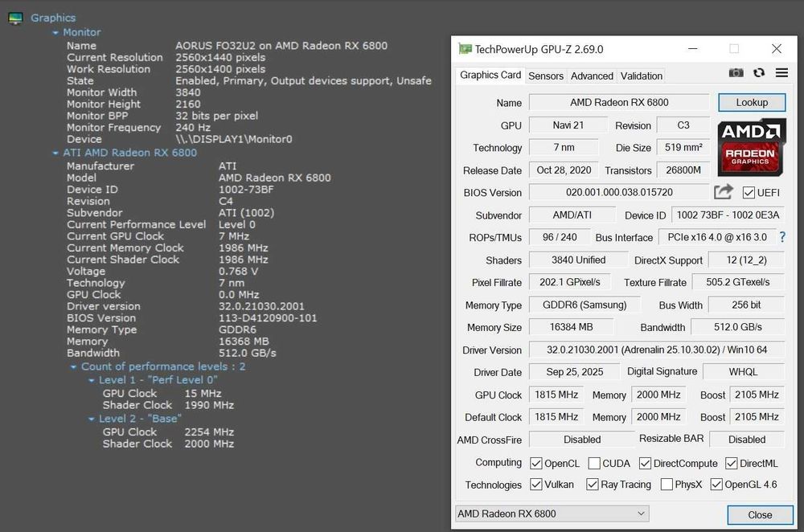The image size is (804, 532).
Task: Click the Driver version value '32.0.21030.2001' in tree
Action: pos(261,306)
